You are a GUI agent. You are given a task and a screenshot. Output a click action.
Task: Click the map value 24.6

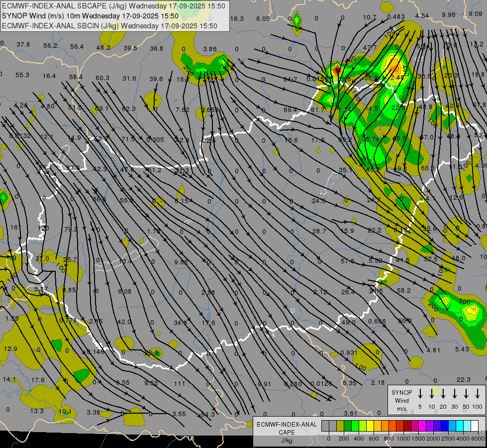pos(319,201)
